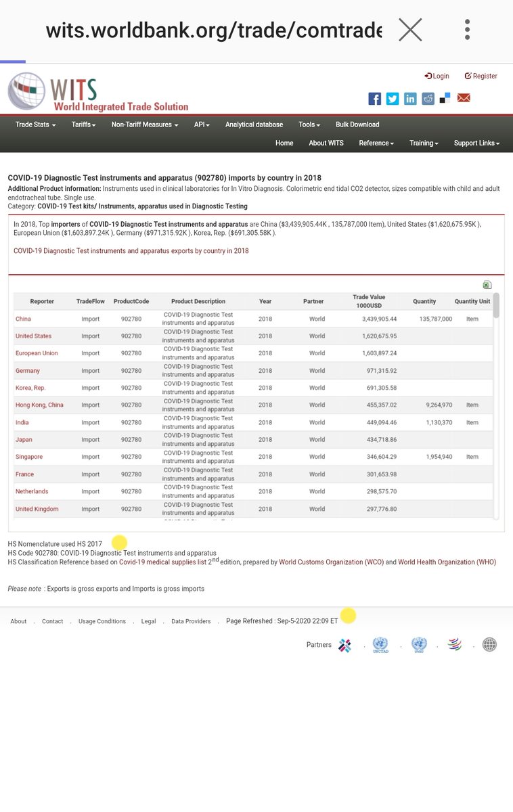Open World Customs Organization (WCO) link
The height and width of the screenshot is (812, 513).
[331, 562]
